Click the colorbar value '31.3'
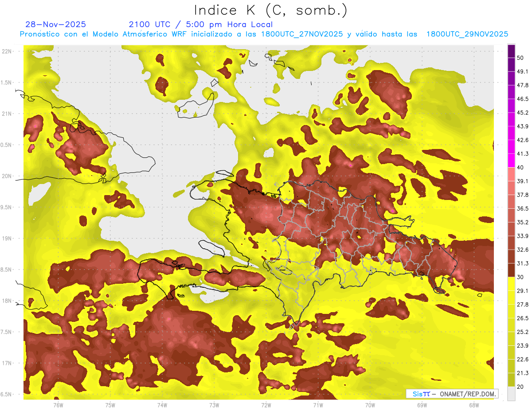 [x=522, y=263]
